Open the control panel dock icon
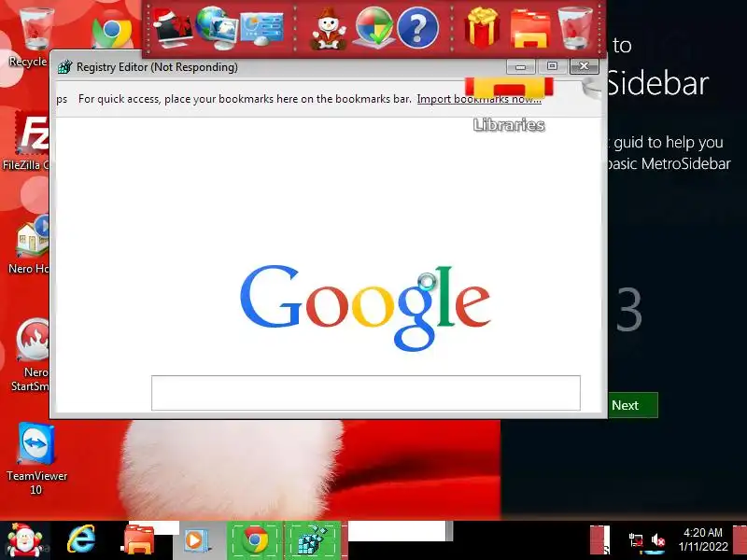This screenshot has height=560, width=747. (x=261, y=29)
